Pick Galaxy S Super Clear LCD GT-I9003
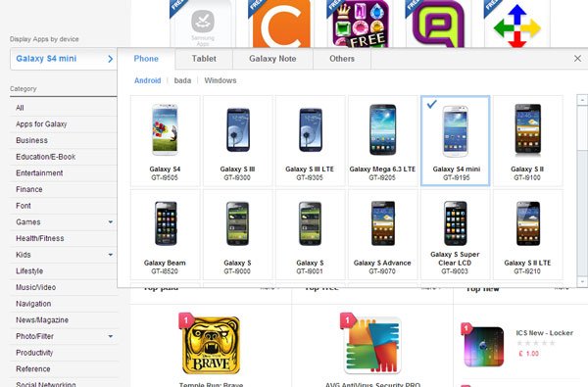588x387 pixels. click(456, 234)
